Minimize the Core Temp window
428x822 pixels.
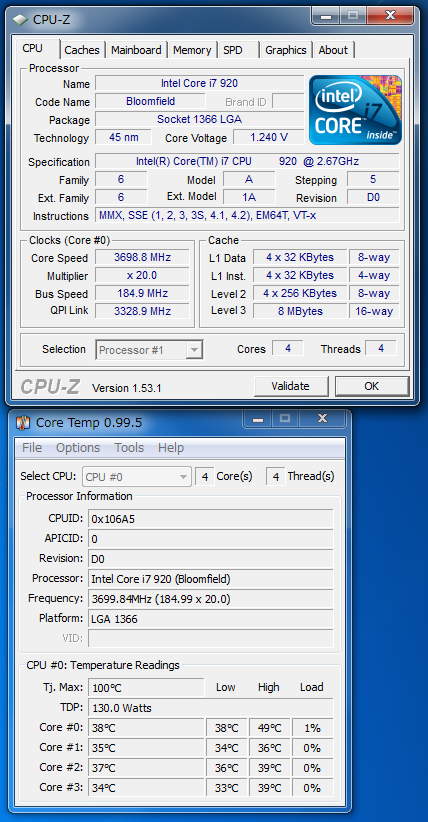[258, 418]
